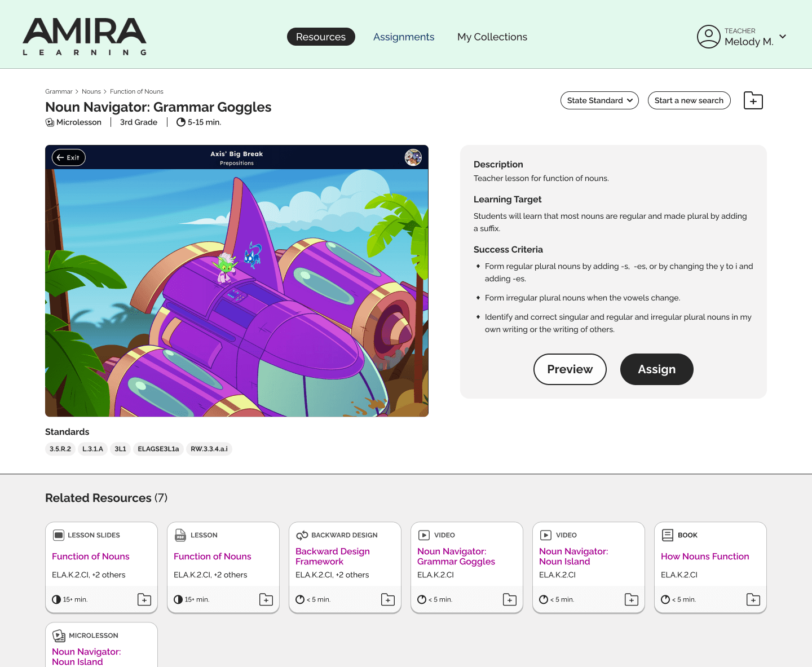
Task: Click the Backward Design type icon
Action: [302, 535]
